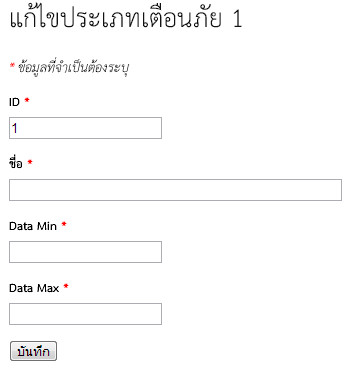Click red asterisk beside Data Max label
This screenshot has height=384, width=364.
point(66,286)
